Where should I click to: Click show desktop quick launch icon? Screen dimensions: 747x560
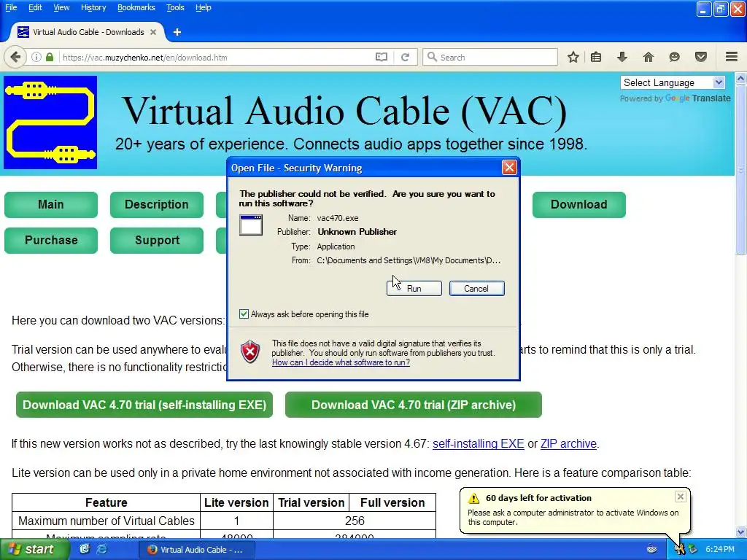[x=85, y=549]
